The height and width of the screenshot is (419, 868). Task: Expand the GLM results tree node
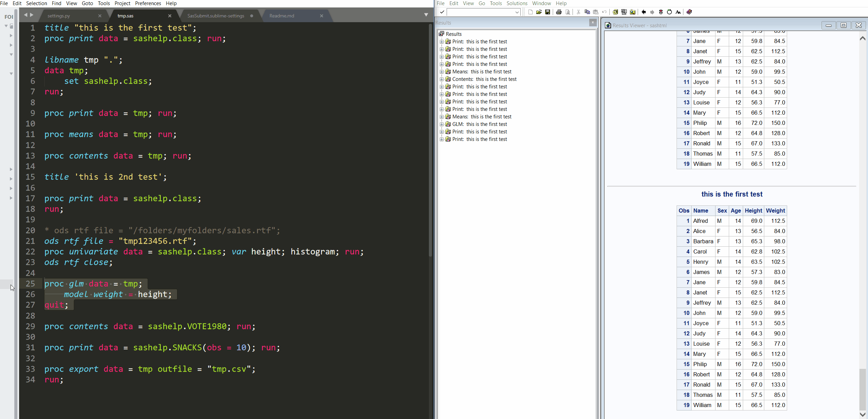click(x=442, y=124)
